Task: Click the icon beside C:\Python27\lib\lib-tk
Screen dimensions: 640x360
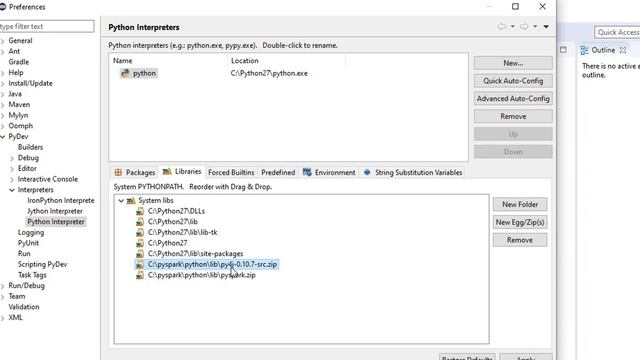Action: [x=140, y=232]
